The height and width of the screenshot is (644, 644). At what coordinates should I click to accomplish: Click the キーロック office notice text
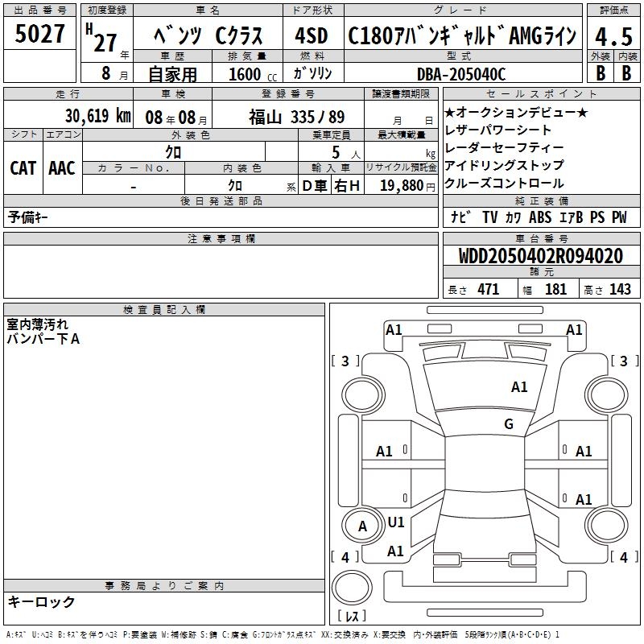point(42,601)
